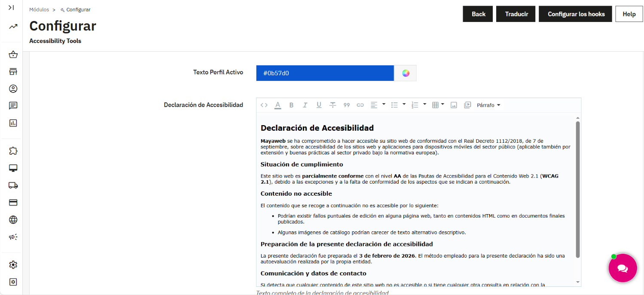This screenshot has height=295, width=644.
Task: Insert a hyperlink with the link icon
Action: pos(360,105)
